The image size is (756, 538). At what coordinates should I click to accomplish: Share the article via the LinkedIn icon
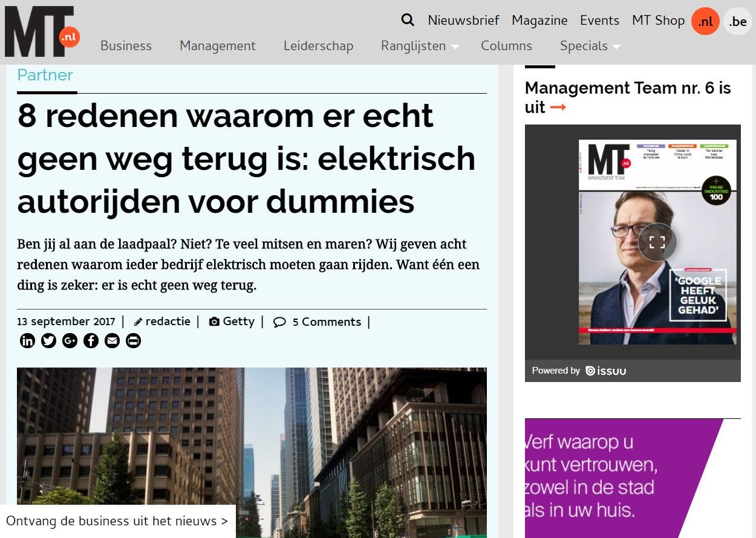pyautogui.click(x=27, y=340)
